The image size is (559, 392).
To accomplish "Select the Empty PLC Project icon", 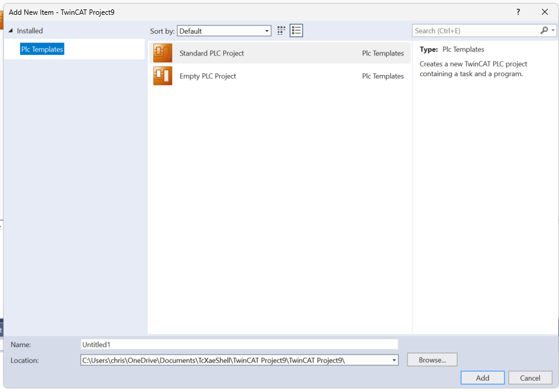I will coord(162,76).
